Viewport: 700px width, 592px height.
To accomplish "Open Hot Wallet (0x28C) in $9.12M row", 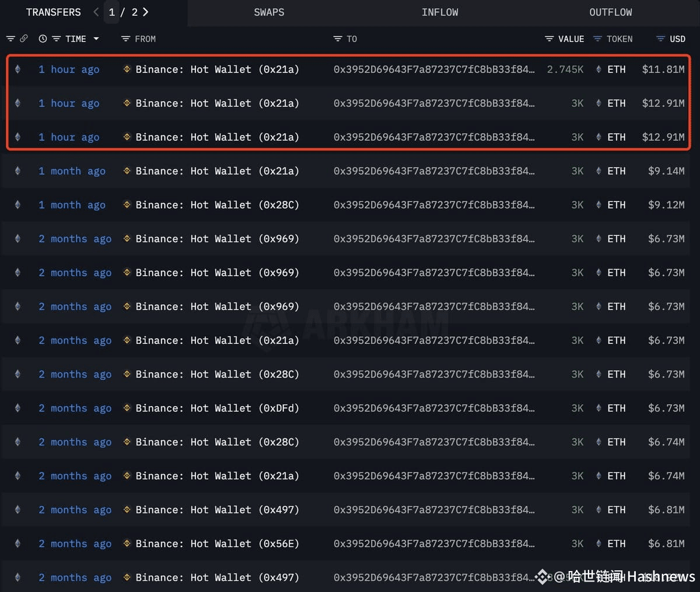I will (217, 205).
